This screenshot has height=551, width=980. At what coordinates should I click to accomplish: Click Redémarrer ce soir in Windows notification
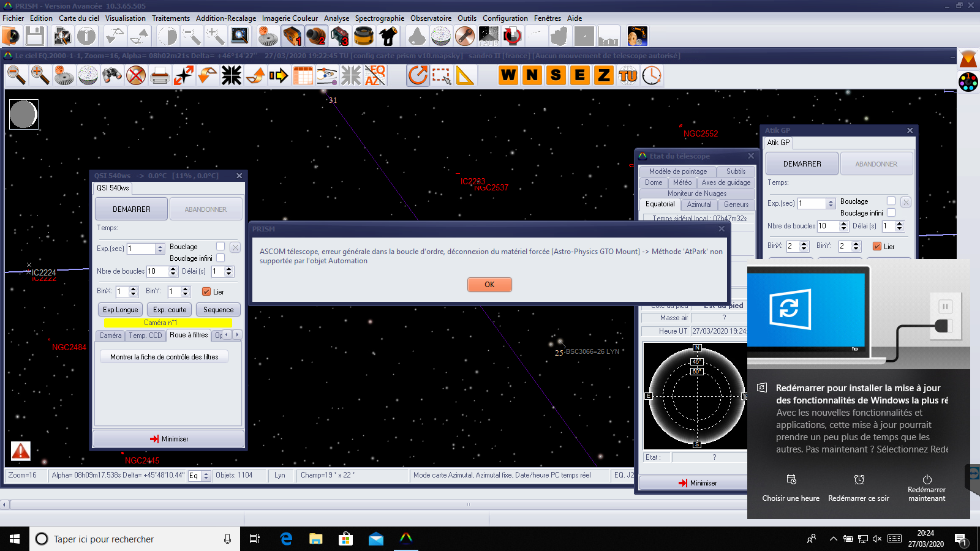tap(859, 489)
